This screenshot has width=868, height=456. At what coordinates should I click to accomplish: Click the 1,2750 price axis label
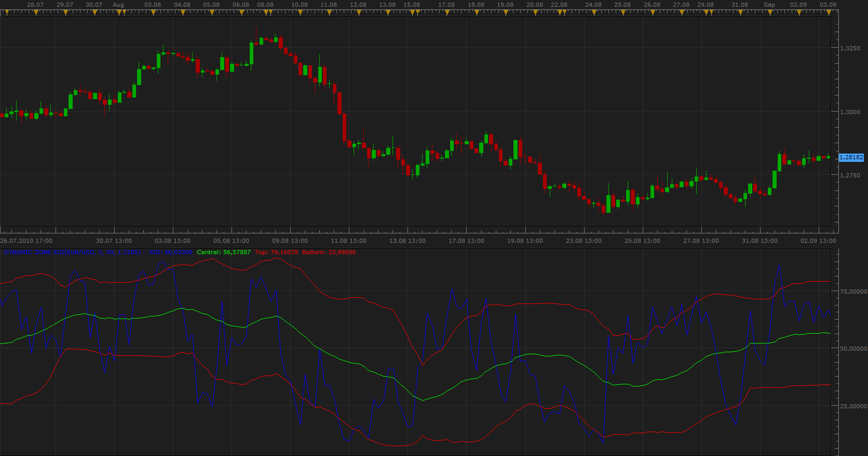[850, 175]
